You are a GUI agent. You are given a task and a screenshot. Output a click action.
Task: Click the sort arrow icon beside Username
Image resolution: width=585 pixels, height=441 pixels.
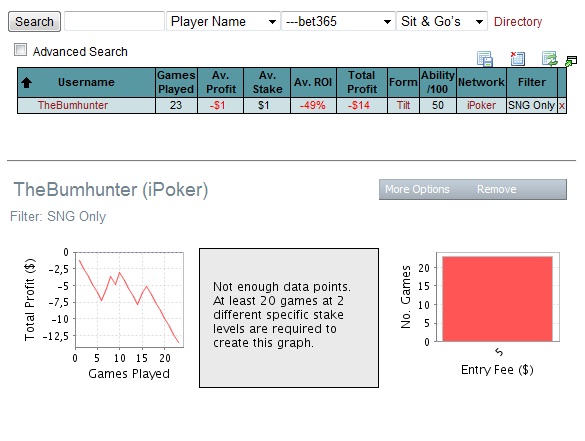[x=26, y=82]
